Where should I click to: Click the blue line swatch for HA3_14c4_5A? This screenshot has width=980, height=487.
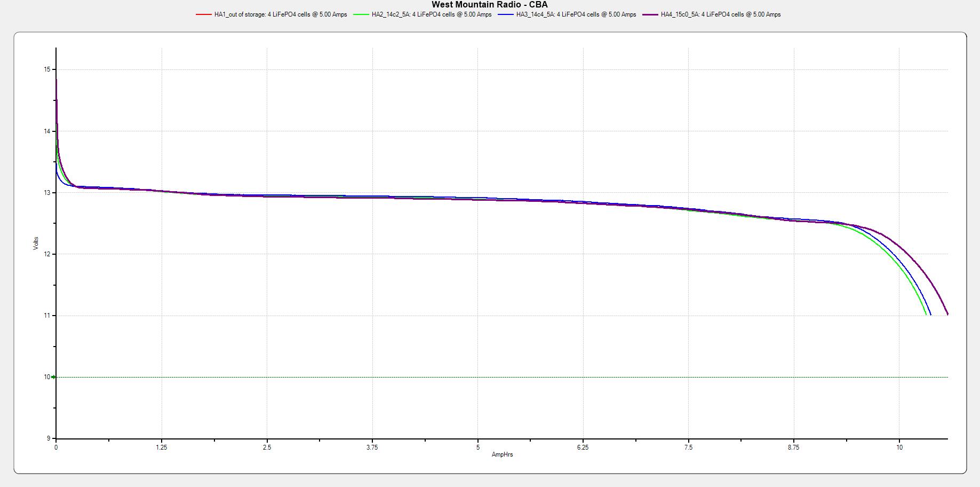(x=505, y=15)
